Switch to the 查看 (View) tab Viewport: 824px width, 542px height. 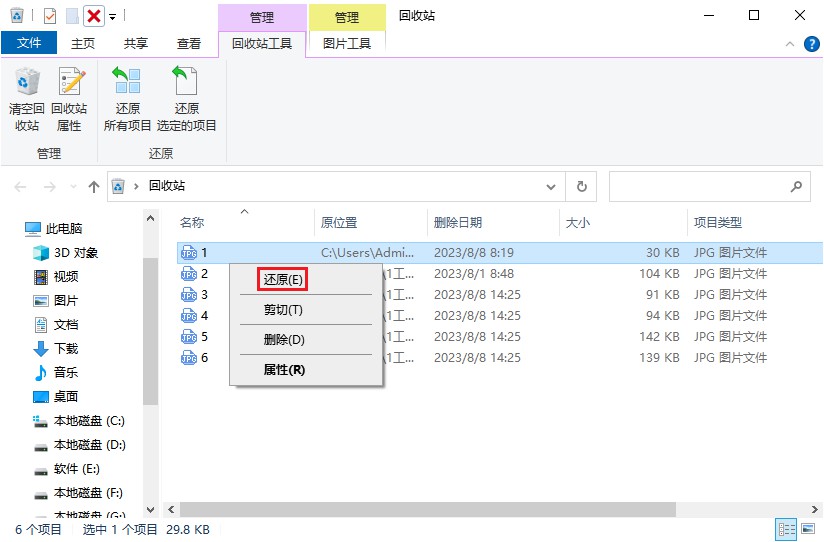pyautogui.click(x=189, y=44)
